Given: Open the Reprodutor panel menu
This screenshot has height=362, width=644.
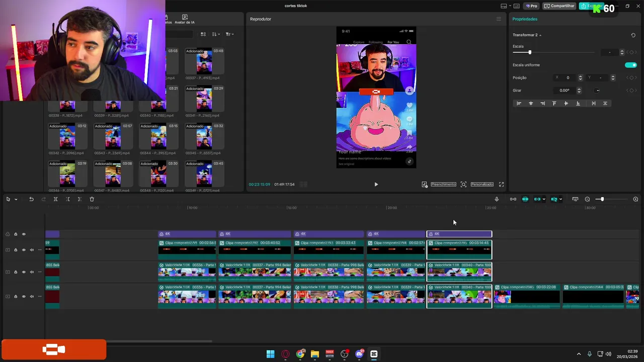Looking at the screenshot, I should pyautogui.click(x=499, y=19).
